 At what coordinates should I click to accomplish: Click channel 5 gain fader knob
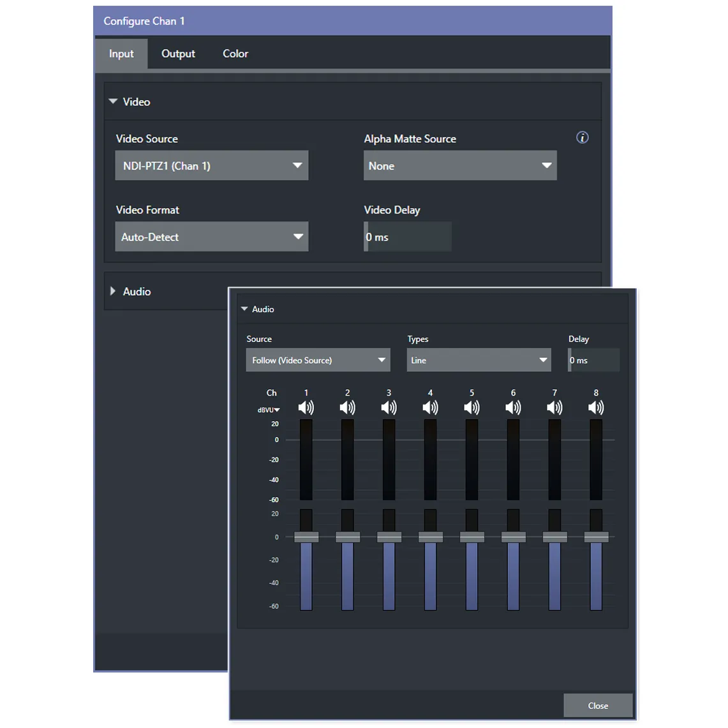click(472, 537)
